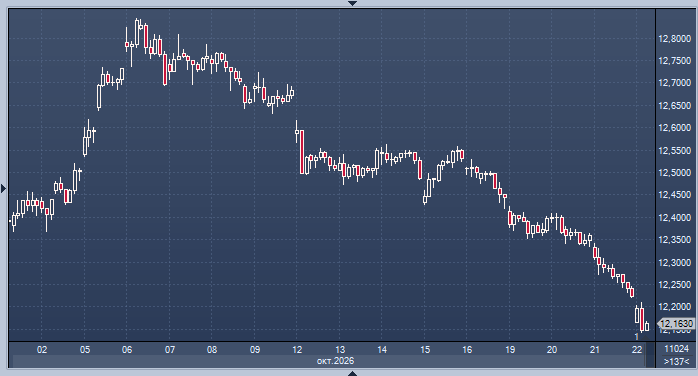This screenshot has height=376, width=698.
Task: Click the current price tag 12,1630
Action: [x=677, y=323]
